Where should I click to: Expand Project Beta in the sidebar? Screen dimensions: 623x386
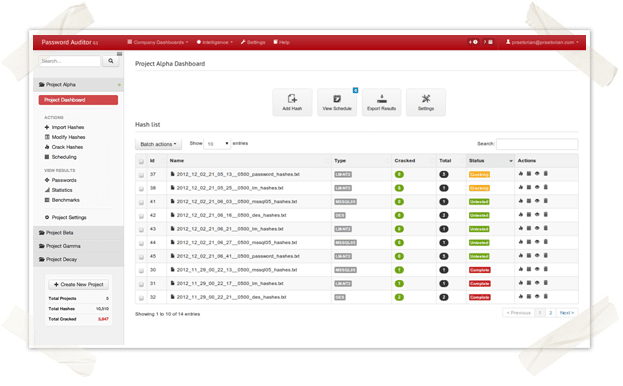pyautogui.click(x=78, y=233)
